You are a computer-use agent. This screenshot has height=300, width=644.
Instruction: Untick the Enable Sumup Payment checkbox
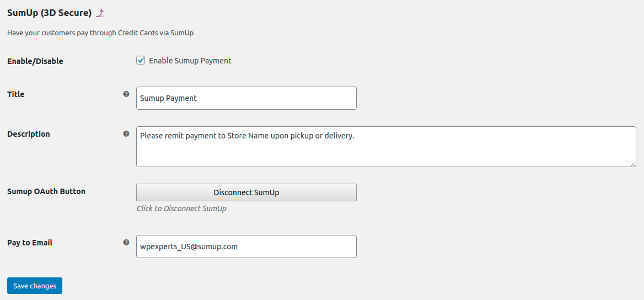point(141,61)
